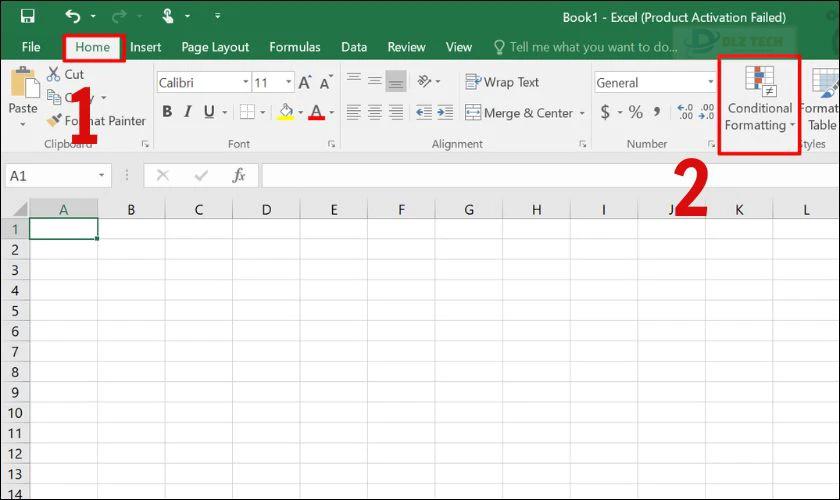Image resolution: width=840 pixels, height=500 pixels.
Task: Click Tell me what you want to do box
Action: click(x=586, y=47)
